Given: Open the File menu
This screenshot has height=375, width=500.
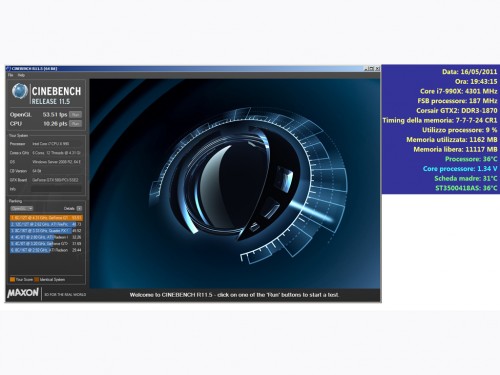Looking at the screenshot, I should coord(11,75).
